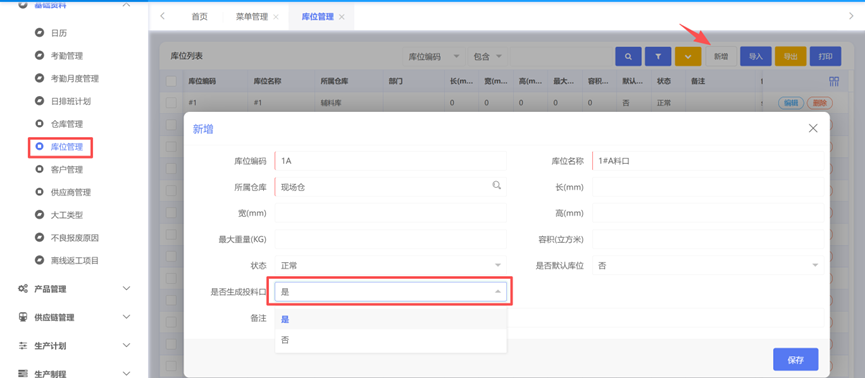Image resolution: width=865 pixels, height=378 pixels.
Task: Click the 客户管理 sidebar icon
Action: pyautogui.click(x=39, y=169)
